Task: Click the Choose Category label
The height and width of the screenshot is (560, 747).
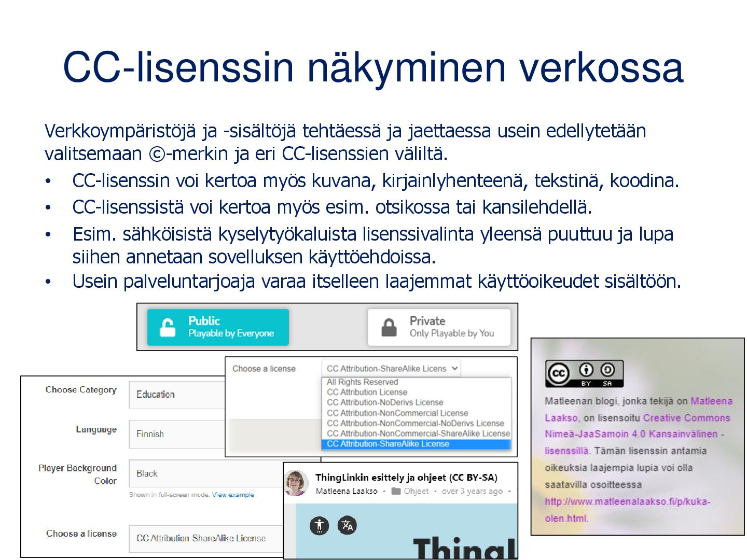Action: click(81, 389)
